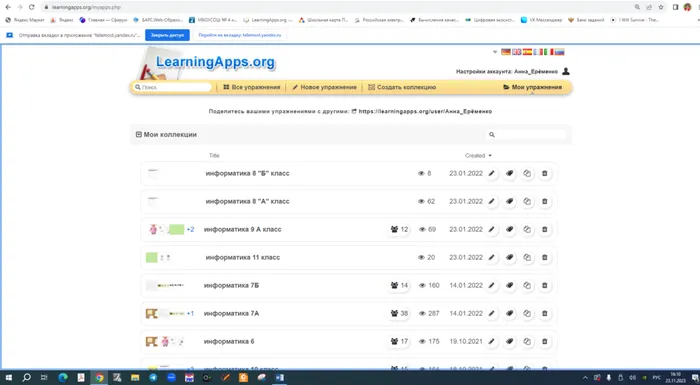Edit the информатика 8 "А" класс collection
The width and height of the screenshot is (700, 385).
[492, 201]
